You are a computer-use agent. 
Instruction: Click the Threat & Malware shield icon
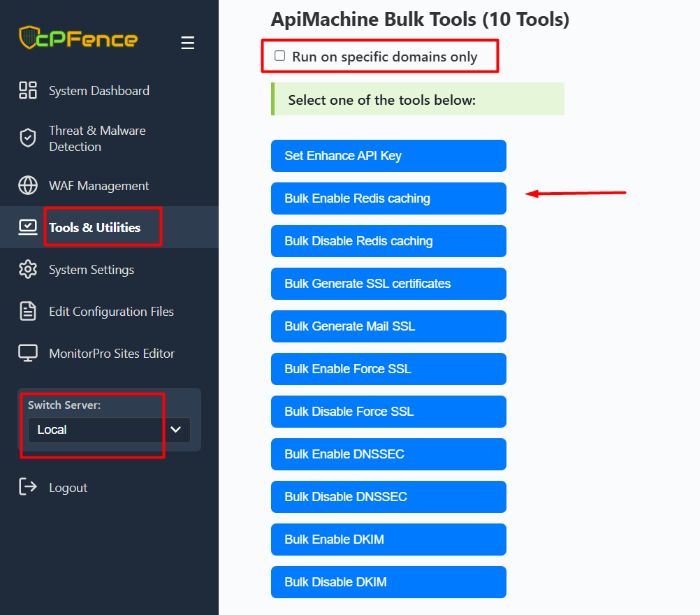(x=28, y=138)
